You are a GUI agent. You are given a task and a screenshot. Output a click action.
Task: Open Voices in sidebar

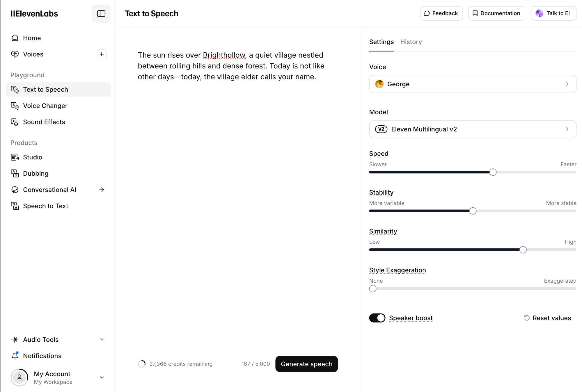point(33,54)
